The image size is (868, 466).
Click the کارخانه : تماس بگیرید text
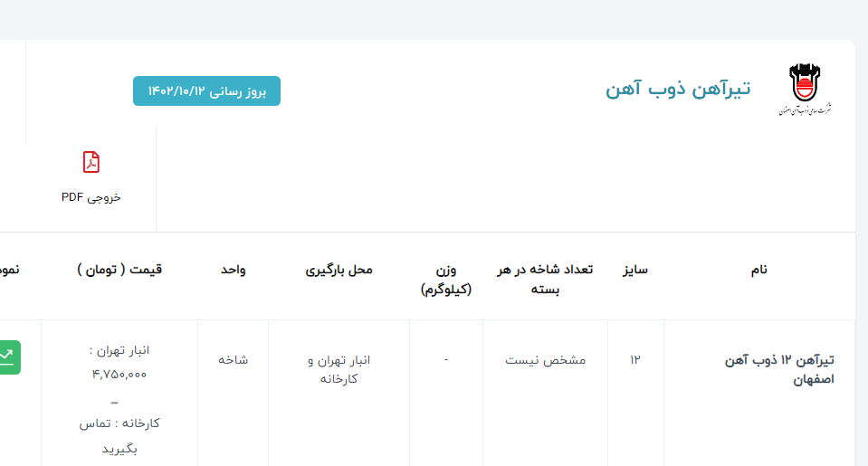pyautogui.click(x=119, y=435)
